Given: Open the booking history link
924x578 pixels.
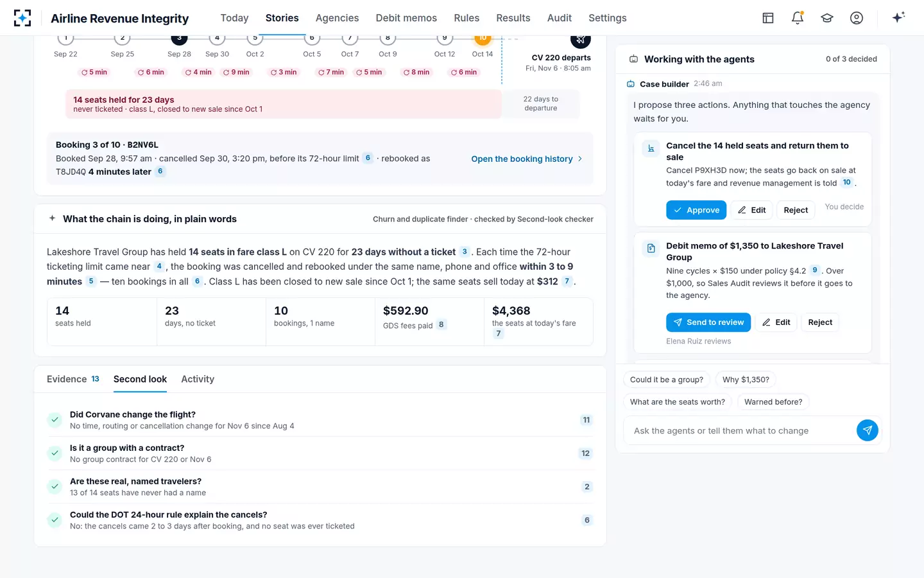Looking at the screenshot, I should 527,159.
